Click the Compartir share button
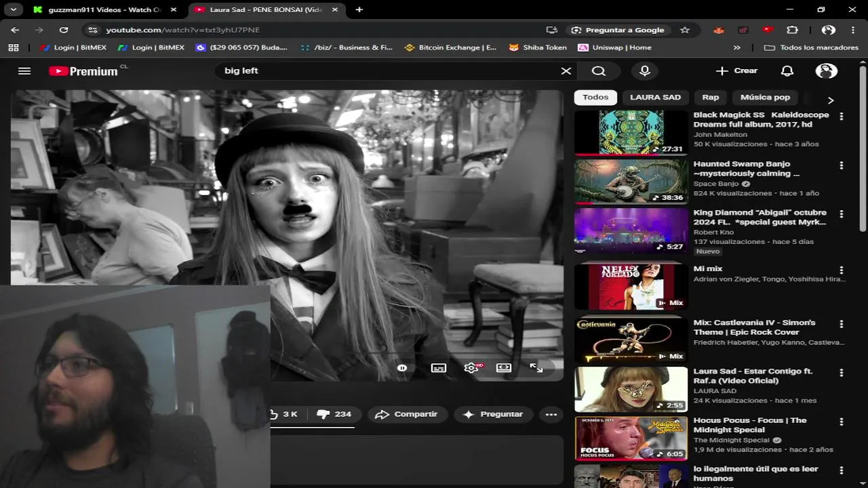The image size is (868, 488). [406, 414]
